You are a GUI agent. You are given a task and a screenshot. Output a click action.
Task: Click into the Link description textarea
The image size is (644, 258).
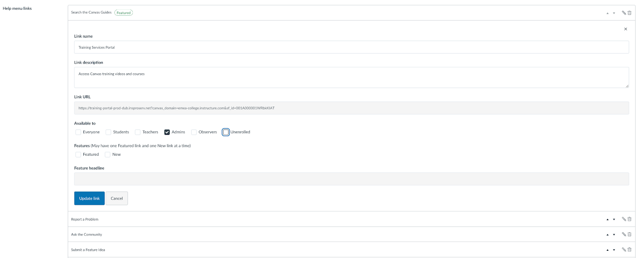click(x=351, y=77)
